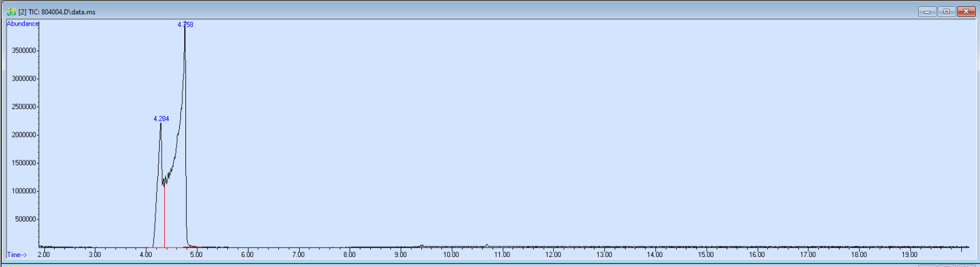
Task: Click the 1000000 abundance tick label
Action: [x=23, y=191]
